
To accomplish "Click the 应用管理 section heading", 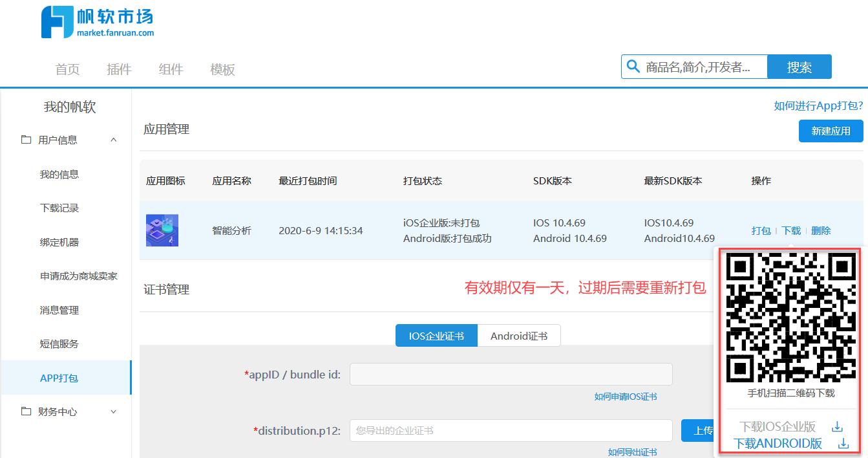I will tap(167, 129).
